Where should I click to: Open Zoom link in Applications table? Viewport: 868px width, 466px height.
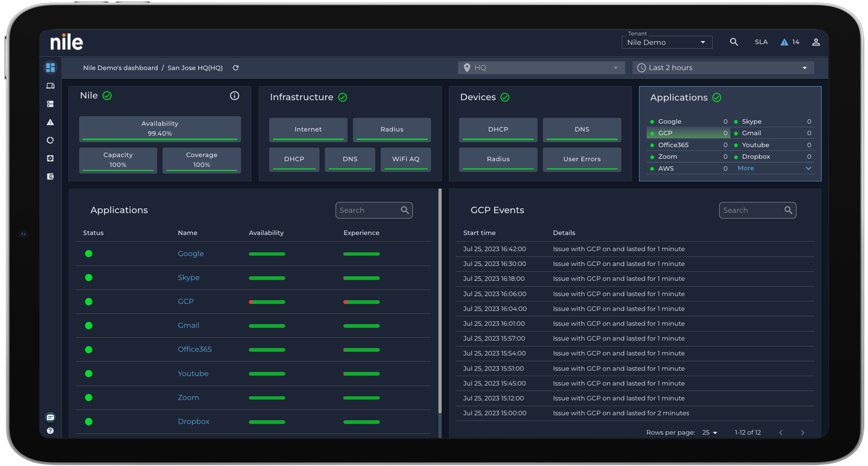[x=188, y=397]
